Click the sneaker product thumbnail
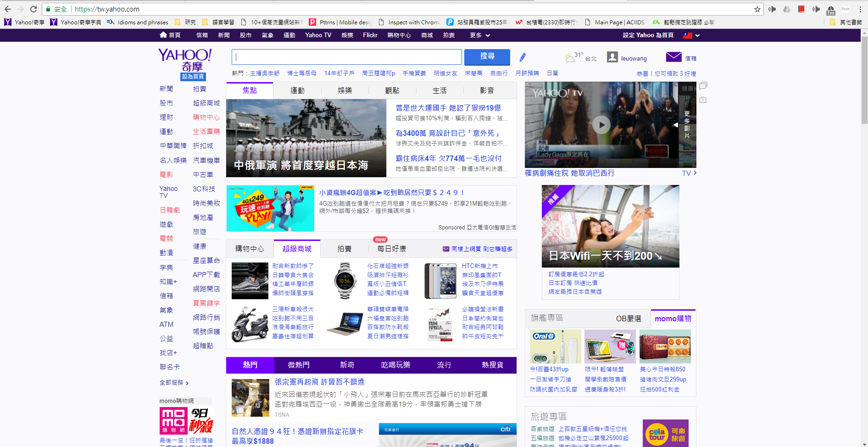Screen dimensions: 868x447 (x=250, y=281)
